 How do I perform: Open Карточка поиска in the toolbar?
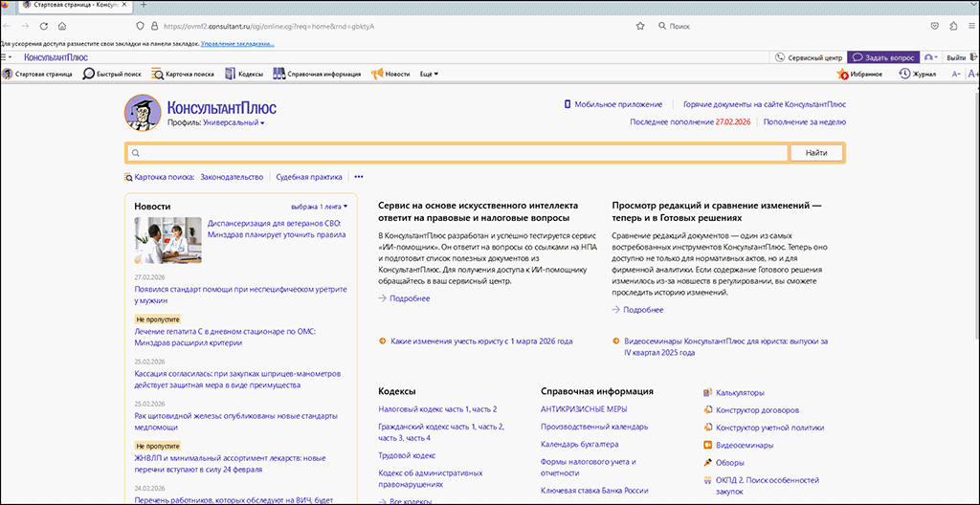tap(182, 74)
